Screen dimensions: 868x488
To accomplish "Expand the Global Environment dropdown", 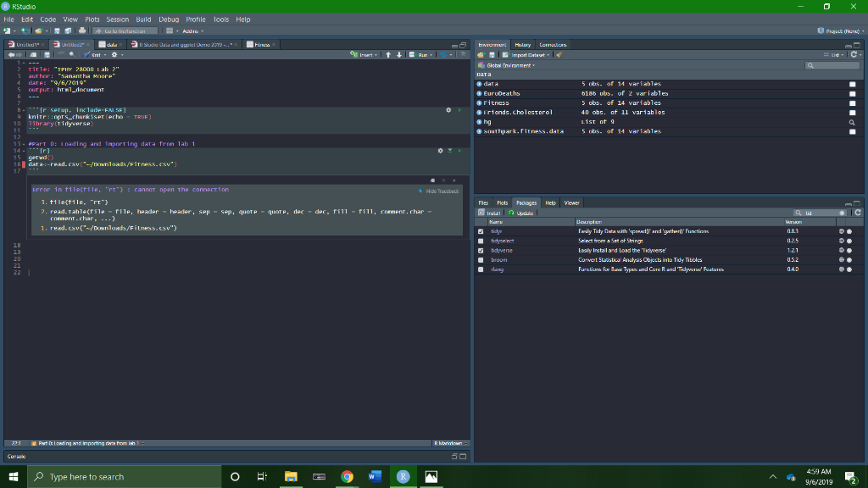I will (506, 65).
